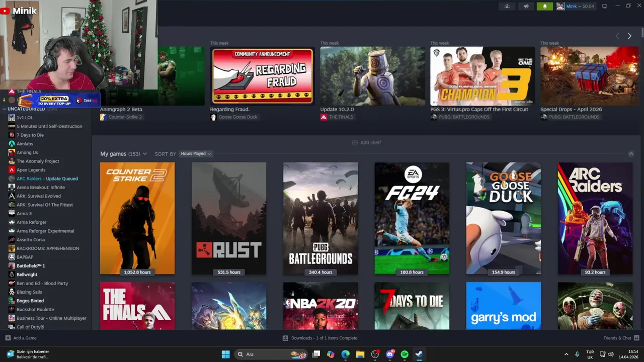The width and height of the screenshot is (644, 362).
Task: Open OBS Studio from the taskbar
Action: (x=375, y=354)
